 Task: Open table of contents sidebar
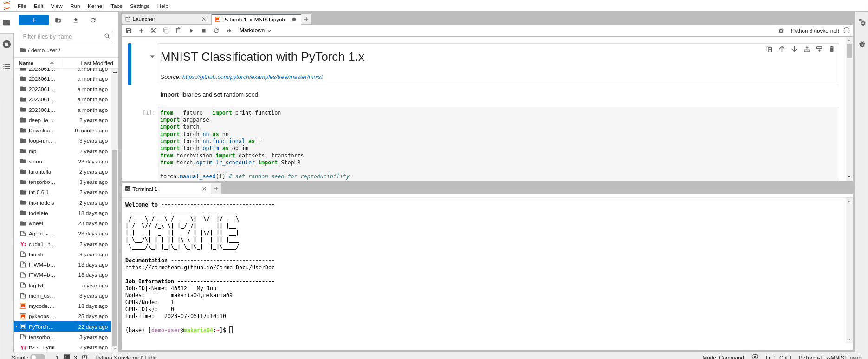[x=6, y=66]
